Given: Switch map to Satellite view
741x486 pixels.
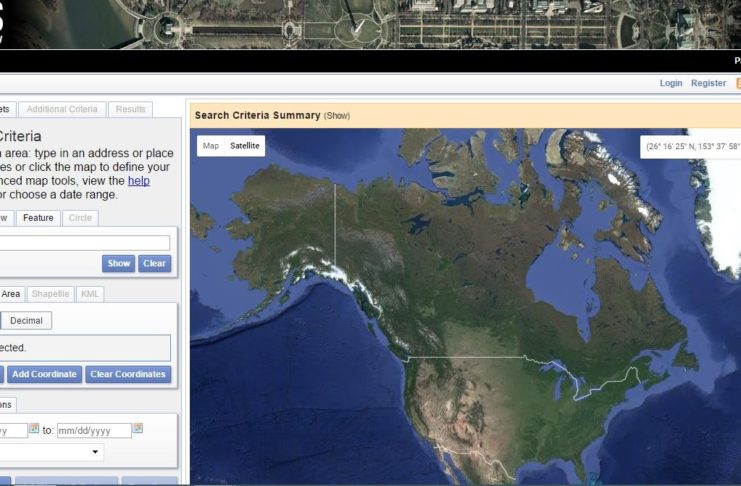Looking at the screenshot, I should (x=245, y=146).
